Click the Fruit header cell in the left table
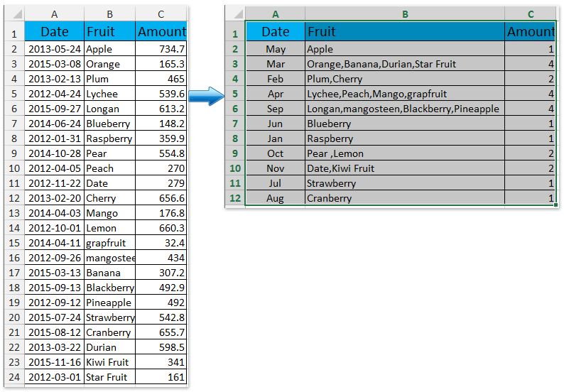The height and width of the screenshot is (392, 564). tap(109, 31)
